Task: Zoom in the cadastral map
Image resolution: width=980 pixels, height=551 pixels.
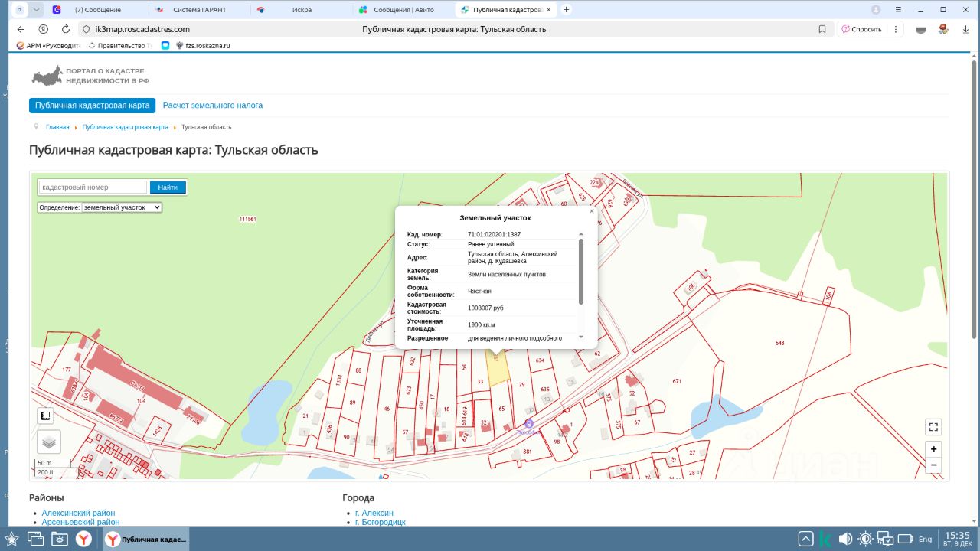Action: point(933,449)
